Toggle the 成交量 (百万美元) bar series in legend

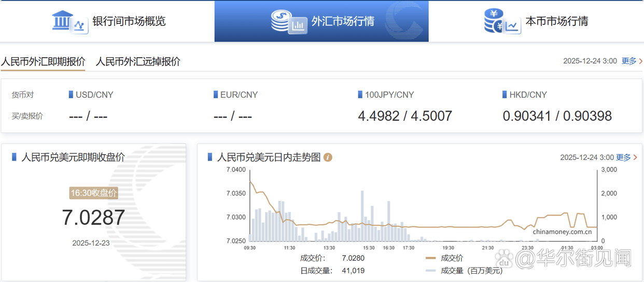[x=464, y=271]
